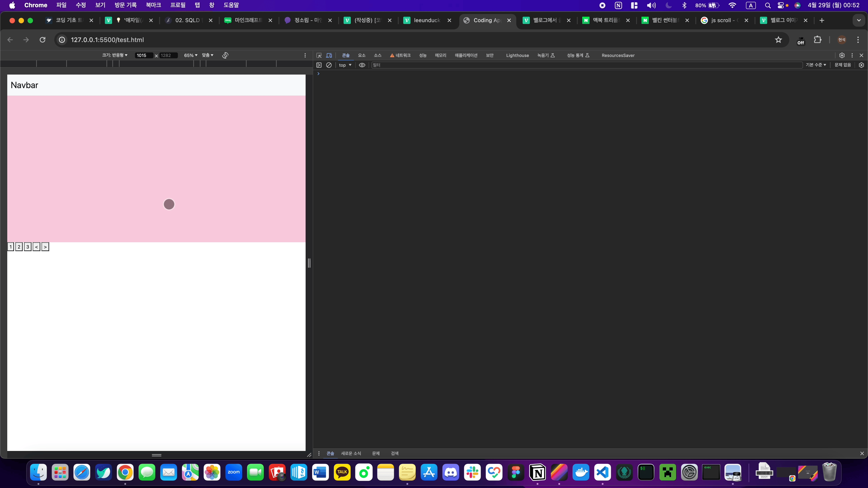Toggle the device toolbar mode

(x=329, y=55)
